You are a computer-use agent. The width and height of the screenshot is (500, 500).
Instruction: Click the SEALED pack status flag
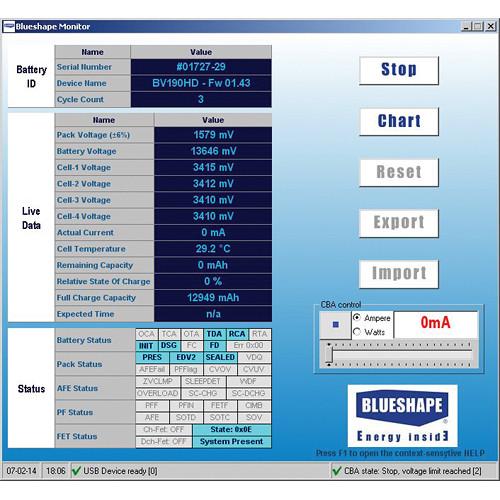(x=220, y=357)
